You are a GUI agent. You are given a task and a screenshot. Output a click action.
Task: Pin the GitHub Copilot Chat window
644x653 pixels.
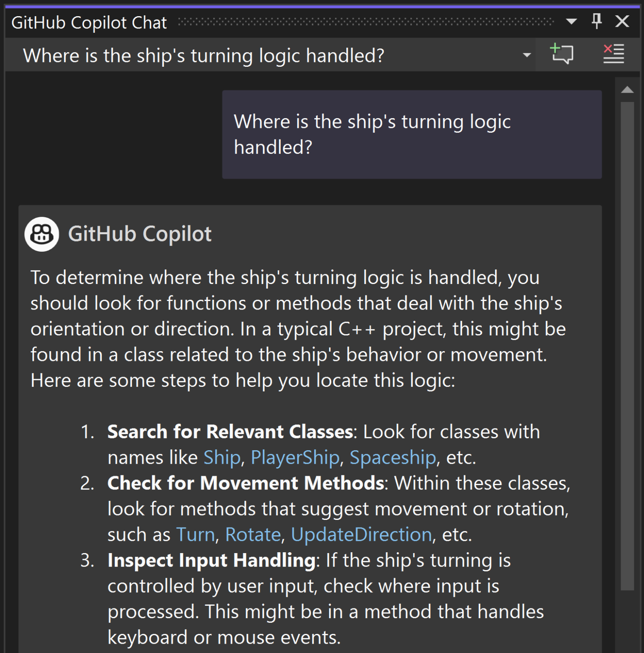click(596, 22)
